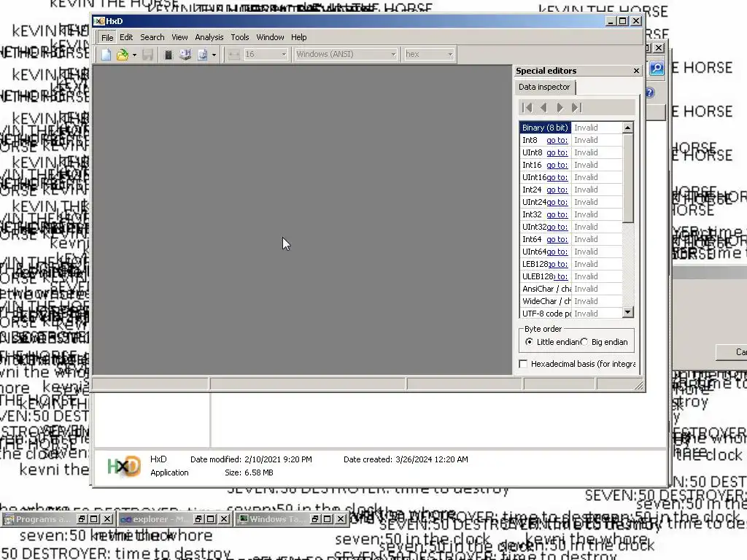Click the minimized Programs window title
The image size is (747, 560).
(43, 519)
